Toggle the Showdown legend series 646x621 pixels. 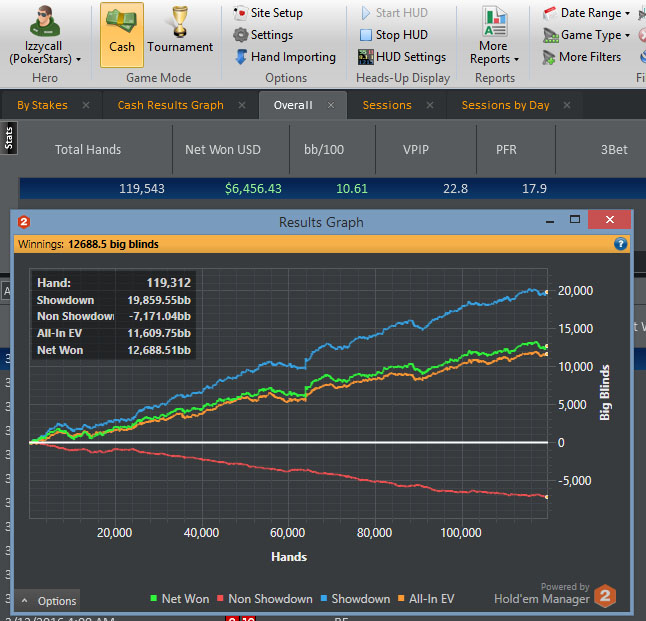pyautogui.click(x=356, y=599)
